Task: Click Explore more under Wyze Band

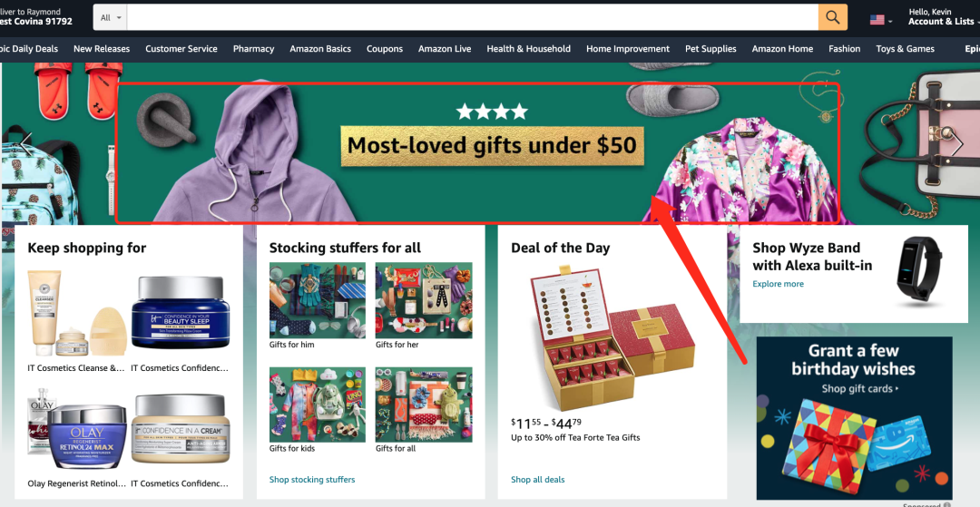Action: [x=779, y=284]
